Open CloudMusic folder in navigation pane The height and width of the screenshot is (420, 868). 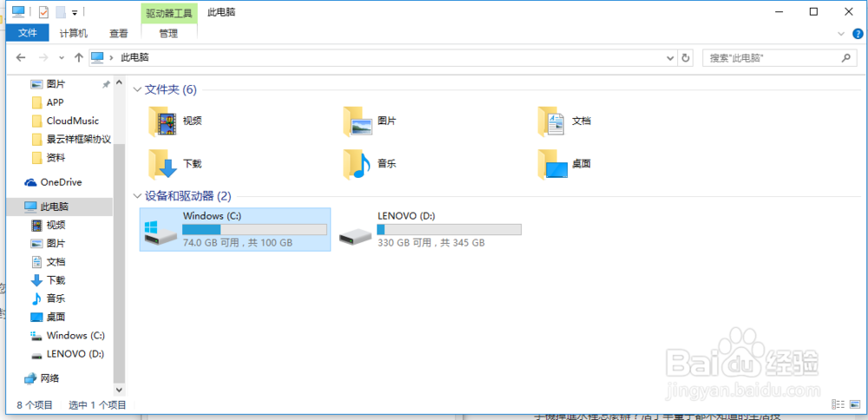click(65, 121)
